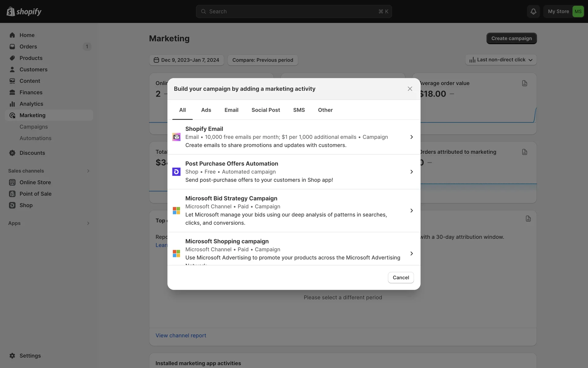Viewport: 588px width, 368px height.
Task: Open report icon on Average order value card
Action: pyautogui.click(x=524, y=83)
